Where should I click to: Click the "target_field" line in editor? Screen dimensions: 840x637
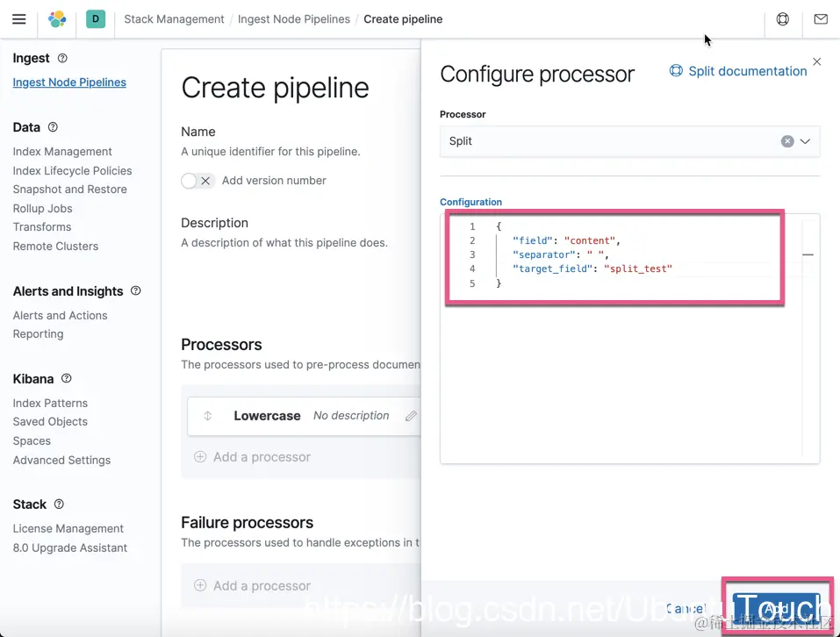(x=592, y=268)
